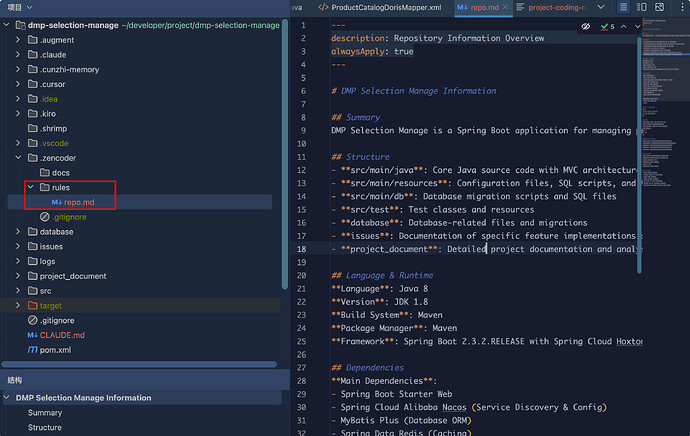This screenshot has width=690, height=436.
Task: Expand the database folder
Action: (18, 231)
